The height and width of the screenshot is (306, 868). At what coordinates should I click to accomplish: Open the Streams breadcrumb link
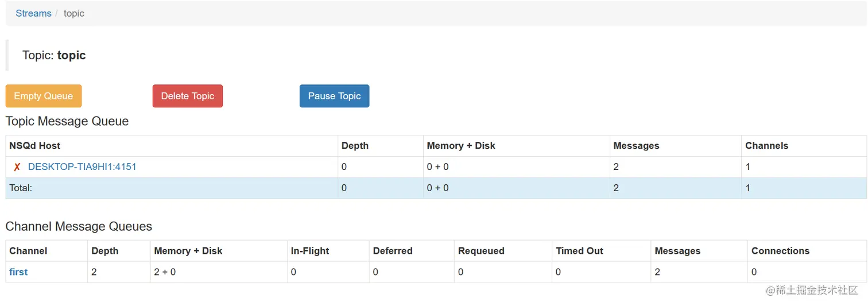tap(33, 13)
